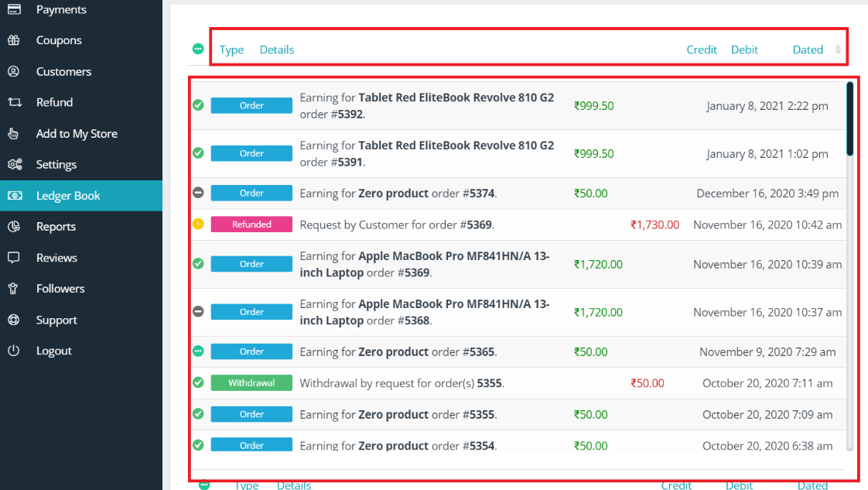The image size is (868, 490).
Task: Click the Followers icon
Action: pos(13,289)
